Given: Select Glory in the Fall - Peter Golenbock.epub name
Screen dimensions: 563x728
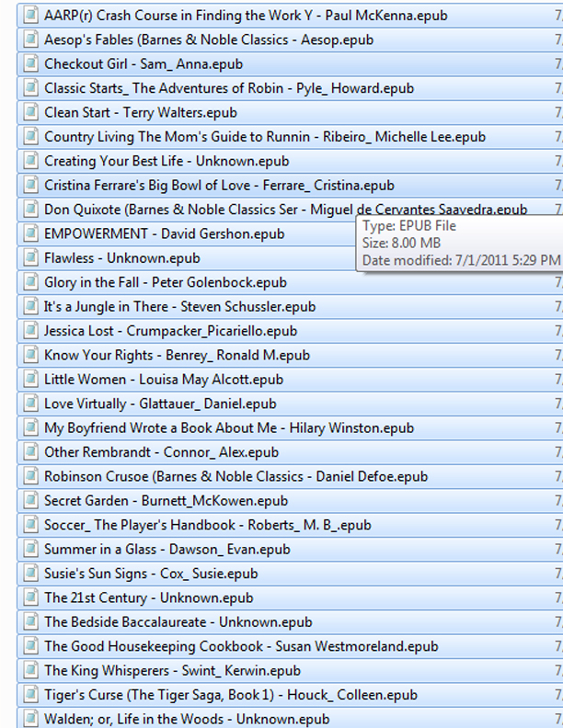Looking at the screenshot, I should pyautogui.click(x=166, y=282).
